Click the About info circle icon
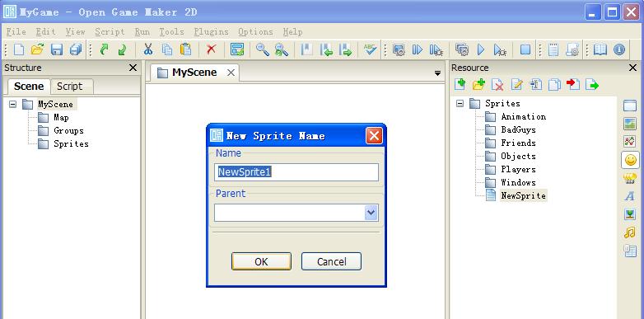This screenshot has height=319, width=644. click(x=619, y=49)
